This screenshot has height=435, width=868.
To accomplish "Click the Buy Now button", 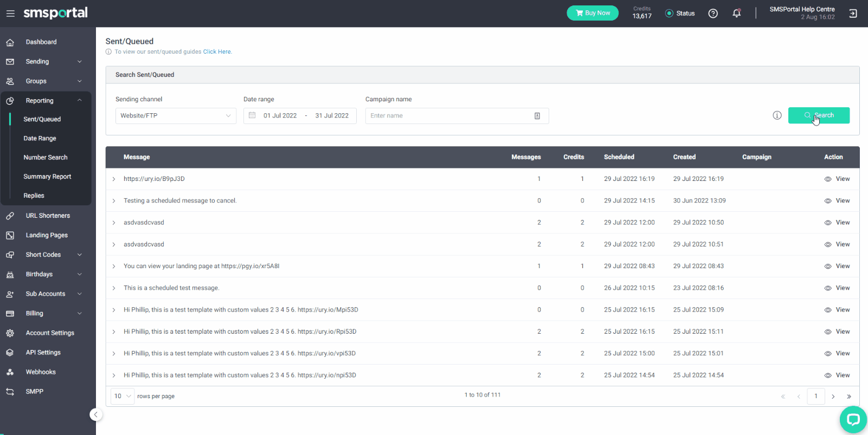I will pos(593,13).
